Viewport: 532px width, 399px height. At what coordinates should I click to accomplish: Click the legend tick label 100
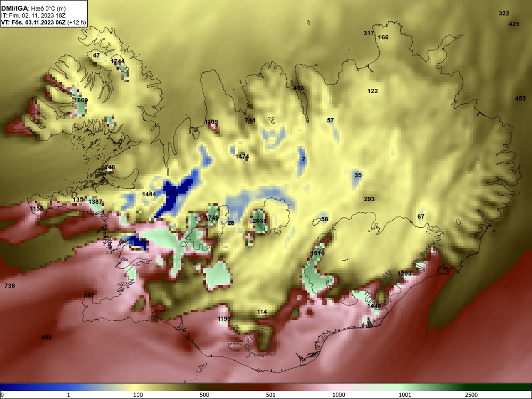click(x=138, y=395)
